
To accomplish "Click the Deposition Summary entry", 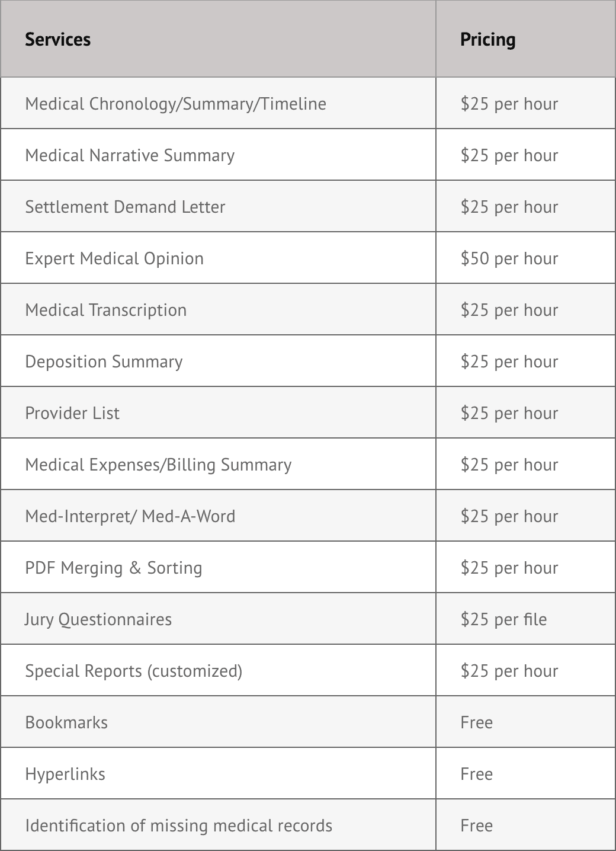I will pos(104,361).
